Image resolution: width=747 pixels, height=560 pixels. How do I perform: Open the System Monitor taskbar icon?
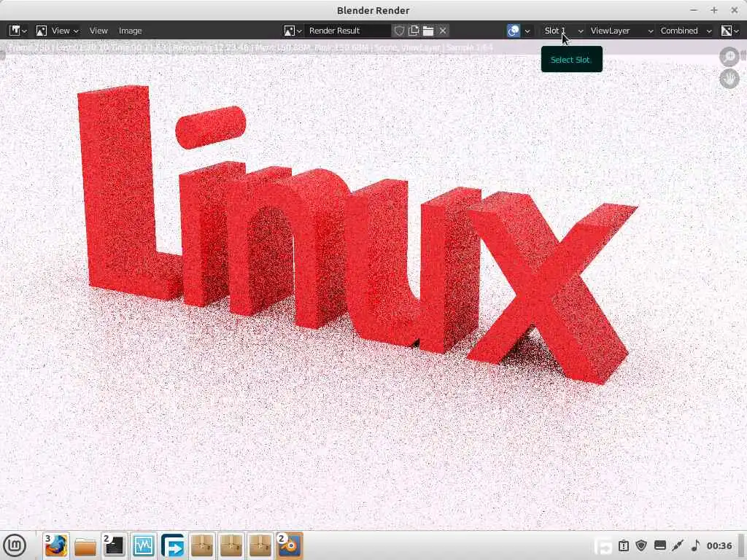click(144, 545)
